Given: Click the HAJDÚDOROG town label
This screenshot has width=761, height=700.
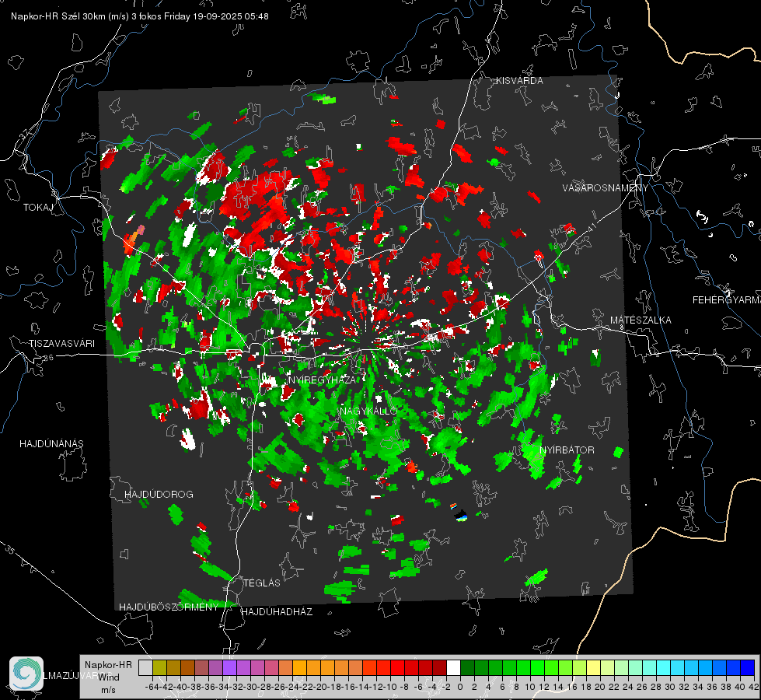Looking at the screenshot, I should coord(159,495).
